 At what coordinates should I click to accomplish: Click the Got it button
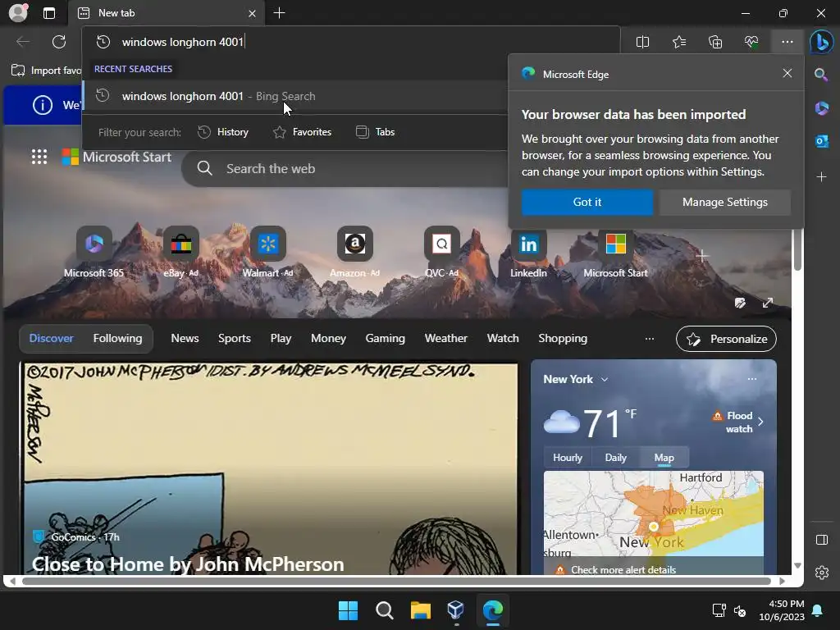tap(587, 202)
